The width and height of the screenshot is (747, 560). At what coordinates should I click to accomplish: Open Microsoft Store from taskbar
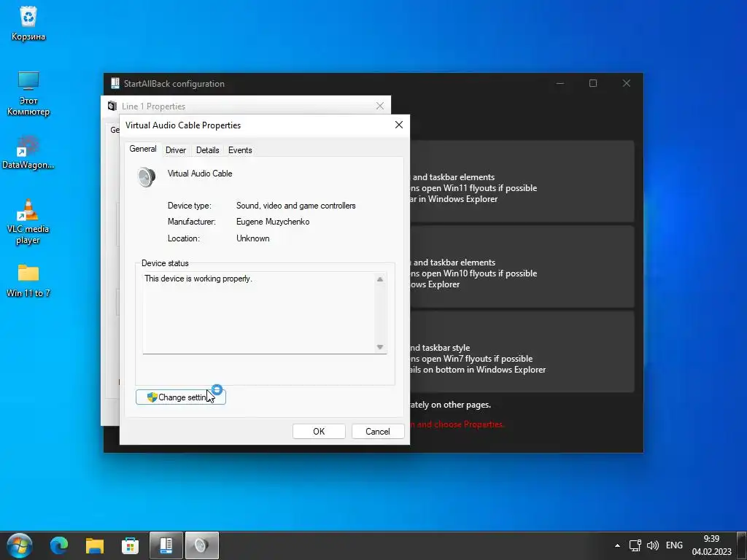pyautogui.click(x=130, y=545)
